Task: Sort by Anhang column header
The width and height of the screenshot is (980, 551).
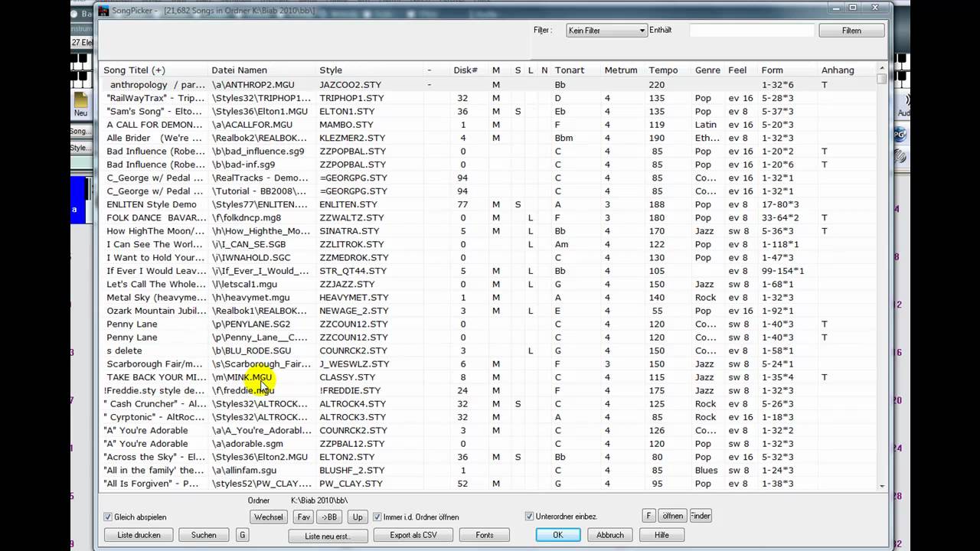Action: 838,70
